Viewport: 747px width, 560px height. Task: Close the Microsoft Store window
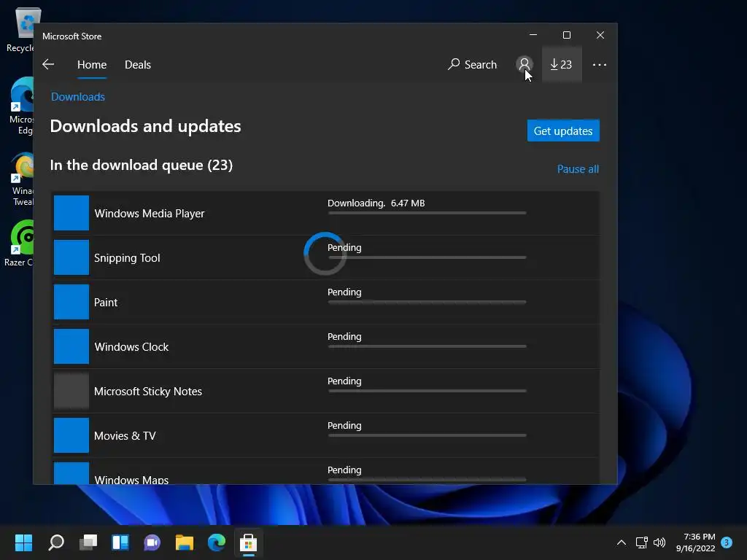click(x=600, y=35)
